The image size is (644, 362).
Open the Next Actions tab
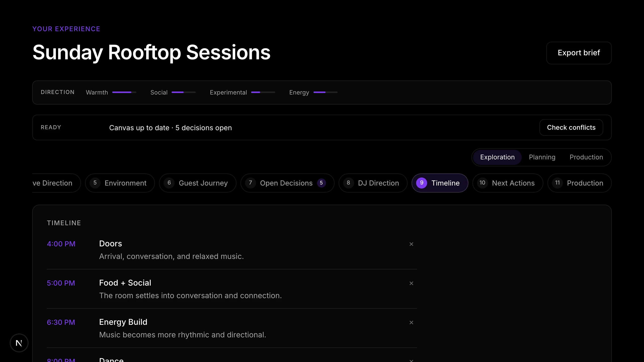(x=508, y=183)
